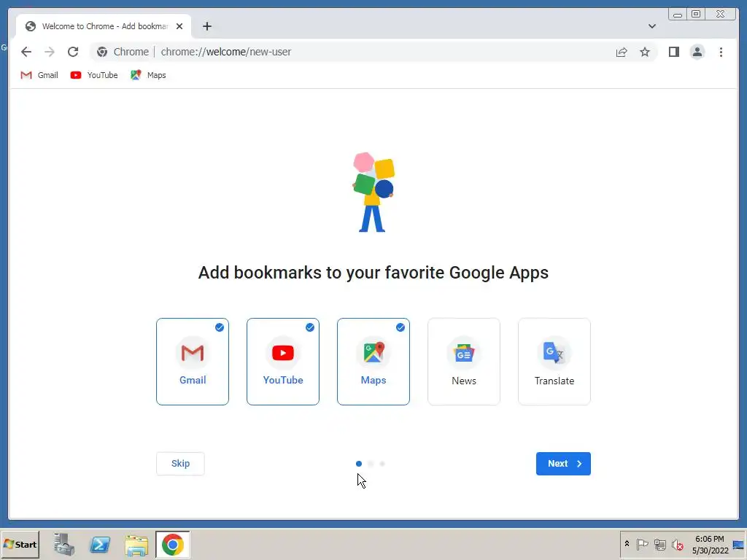Deselect the YouTube app card
Image resolution: width=747 pixels, height=560 pixels.
pos(283,362)
